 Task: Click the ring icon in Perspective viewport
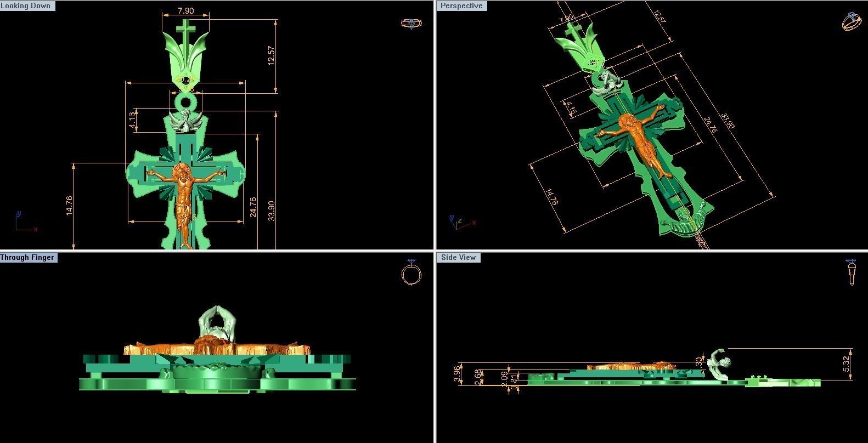coord(852,21)
